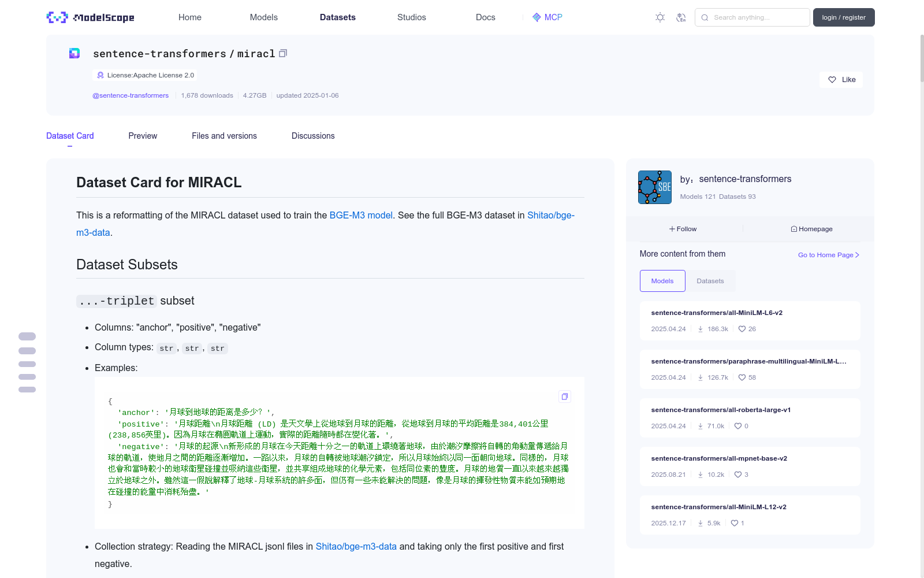Open the BGE-M3 model link

point(361,215)
